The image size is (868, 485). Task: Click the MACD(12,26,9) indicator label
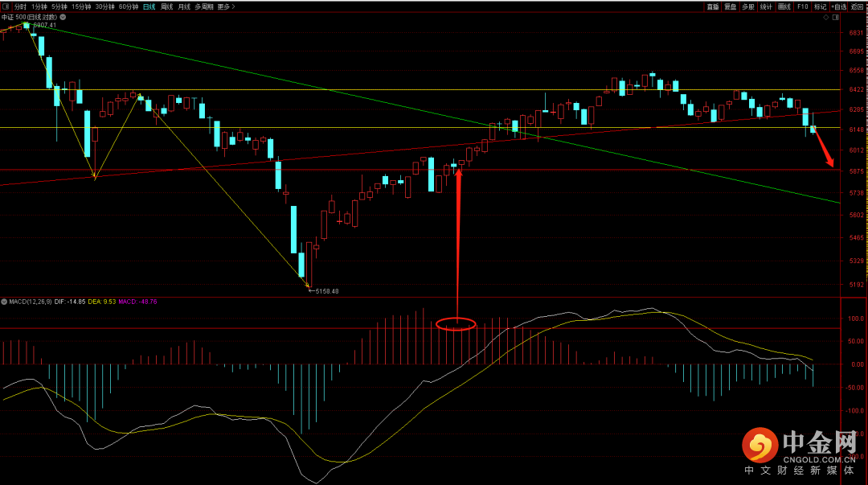pos(31,302)
